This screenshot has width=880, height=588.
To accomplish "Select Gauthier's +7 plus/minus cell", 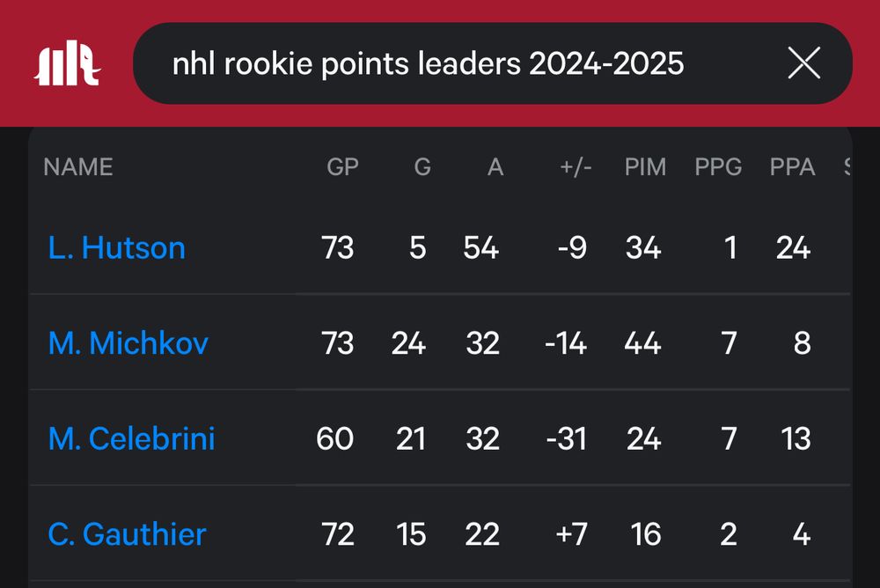I will (x=571, y=534).
